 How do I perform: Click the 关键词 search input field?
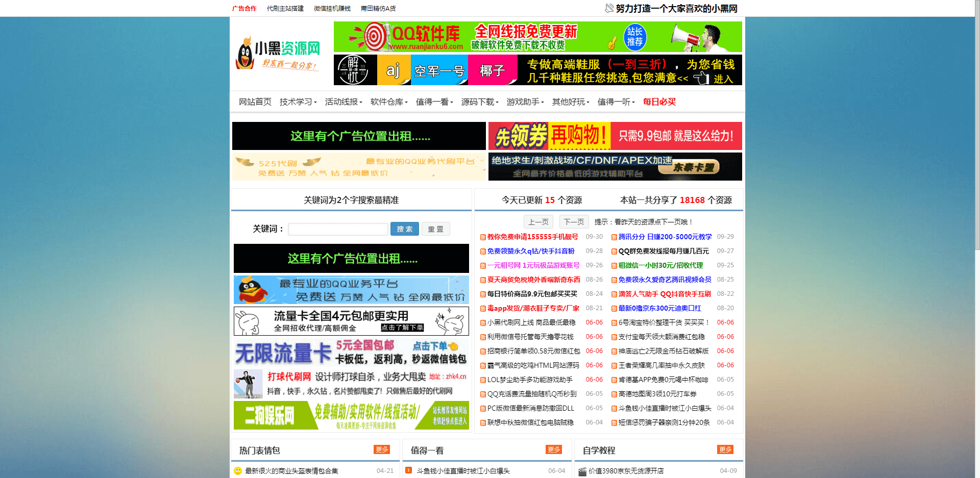(337, 229)
